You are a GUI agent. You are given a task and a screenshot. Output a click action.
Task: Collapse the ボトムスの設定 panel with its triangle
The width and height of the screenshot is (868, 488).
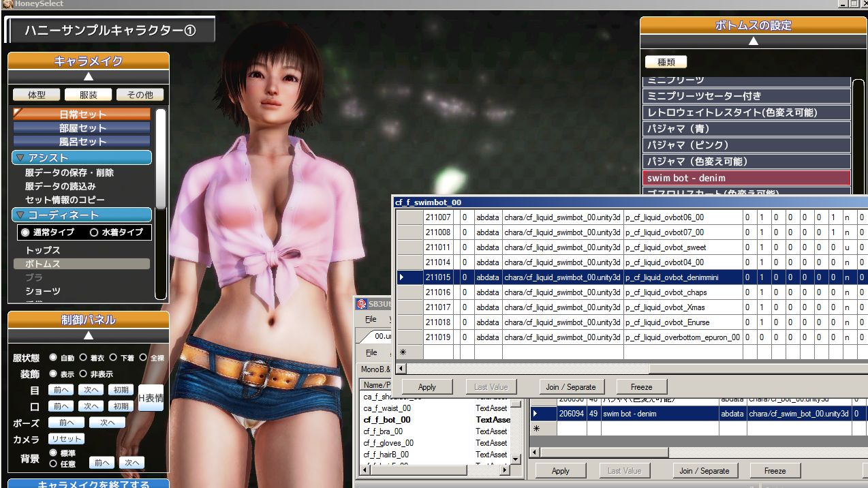754,41
